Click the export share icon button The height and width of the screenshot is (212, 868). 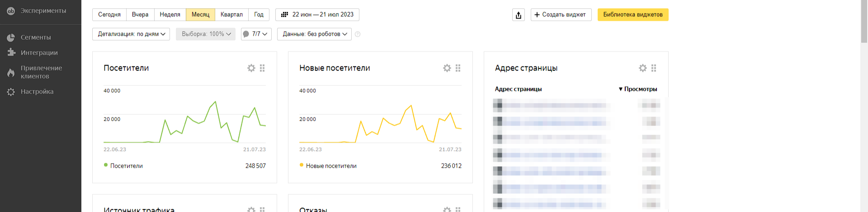pos(519,15)
